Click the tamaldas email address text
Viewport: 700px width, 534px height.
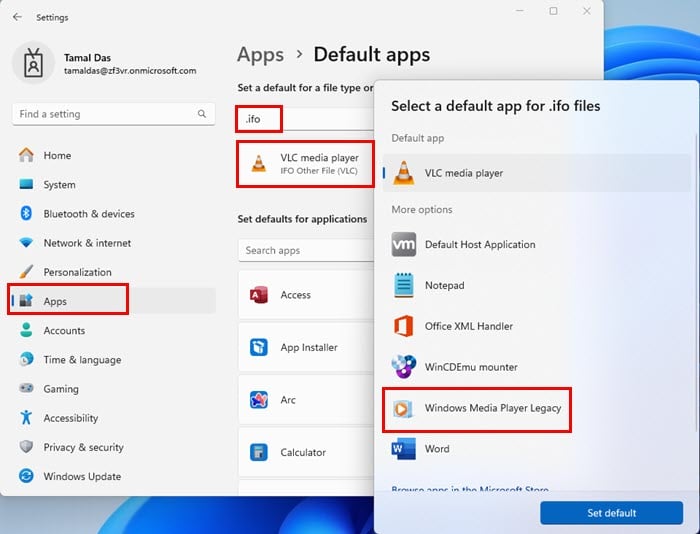[x=130, y=71]
